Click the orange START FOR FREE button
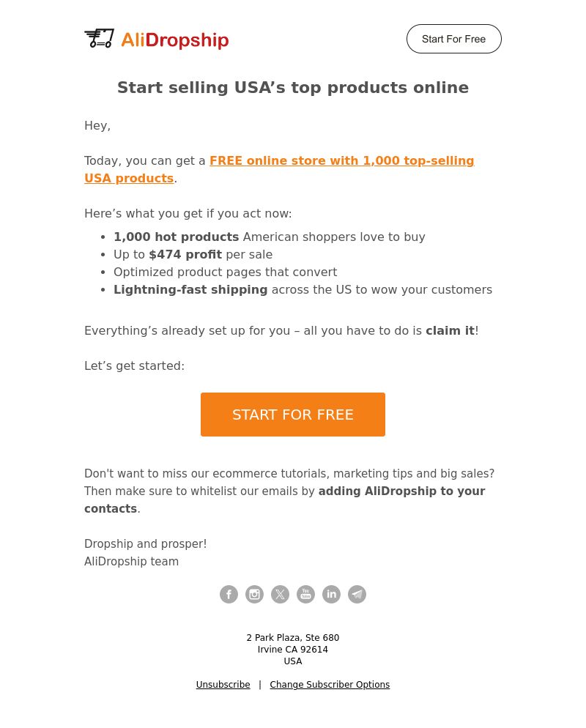This screenshot has width=586, height=728. 292,414
